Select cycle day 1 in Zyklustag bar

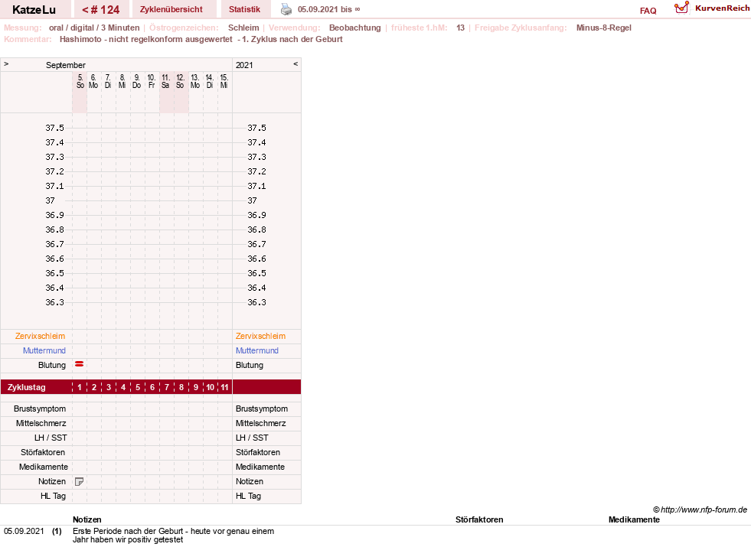pos(80,387)
